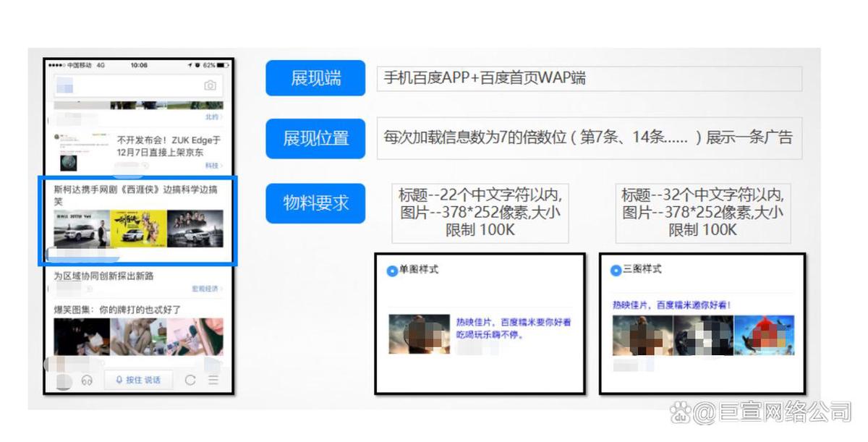
Task: Open the hamburger menu in bottom bar
Action: coord(213,380)
